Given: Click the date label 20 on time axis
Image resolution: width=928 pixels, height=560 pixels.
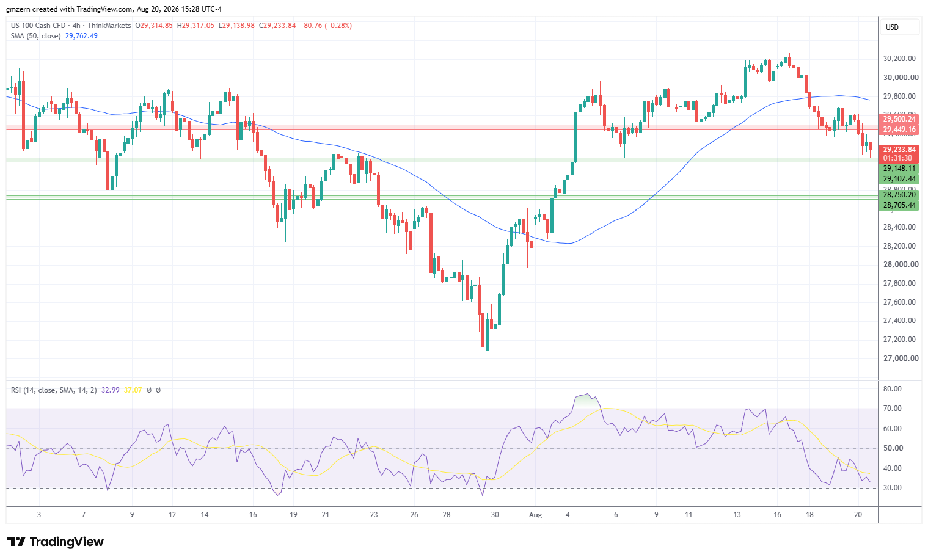Looking at the screenshot, I should click(858, 515).
